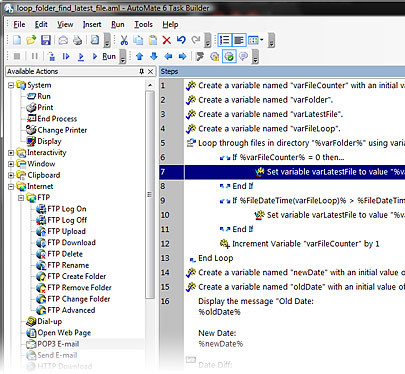This screenshot has width=405, height=374.
Task: Open the Tools menu
Action: [143, 25]
